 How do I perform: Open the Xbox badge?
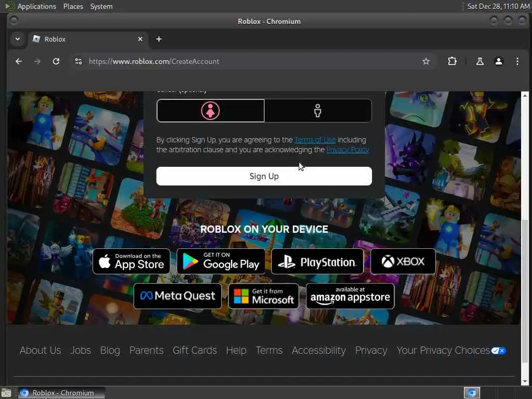[403, 261]
